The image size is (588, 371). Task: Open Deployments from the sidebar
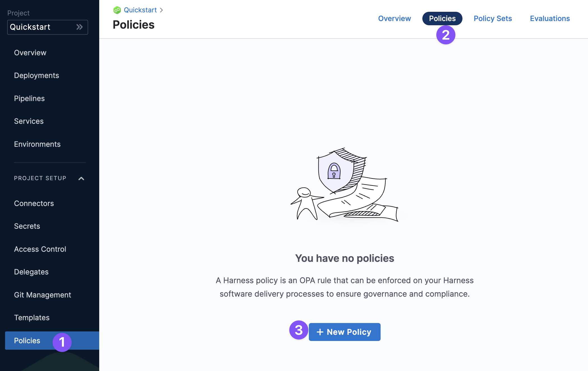click(x=36, y=75)
